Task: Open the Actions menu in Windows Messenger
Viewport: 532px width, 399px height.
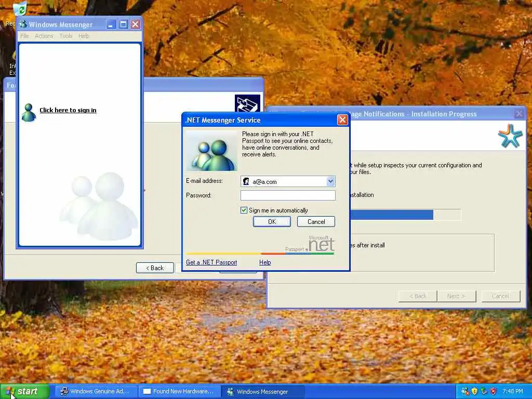Action: [44, 36]
